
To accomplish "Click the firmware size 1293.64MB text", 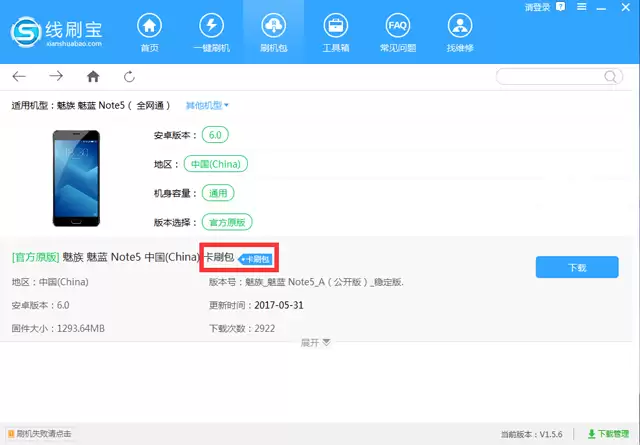I will [81, 328].
